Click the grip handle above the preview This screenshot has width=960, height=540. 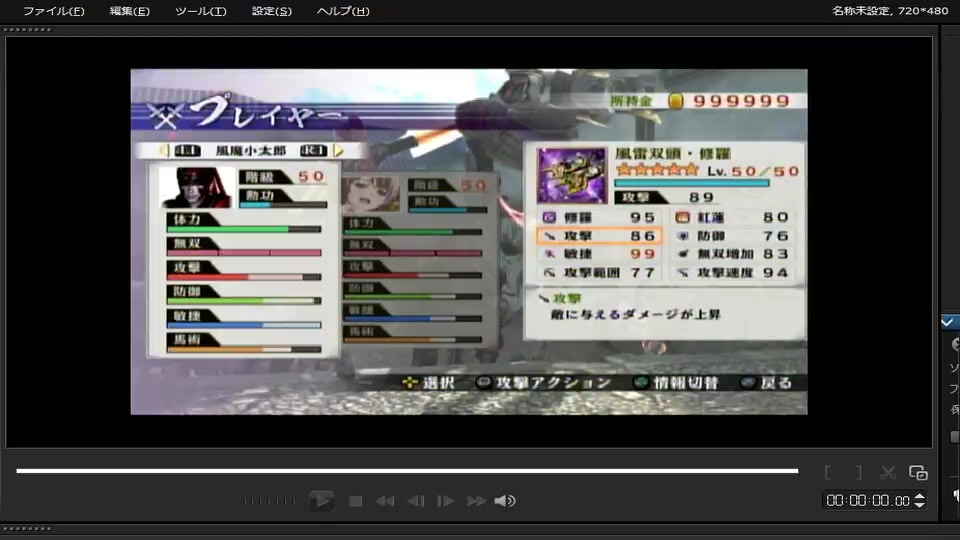coord(28,29)
